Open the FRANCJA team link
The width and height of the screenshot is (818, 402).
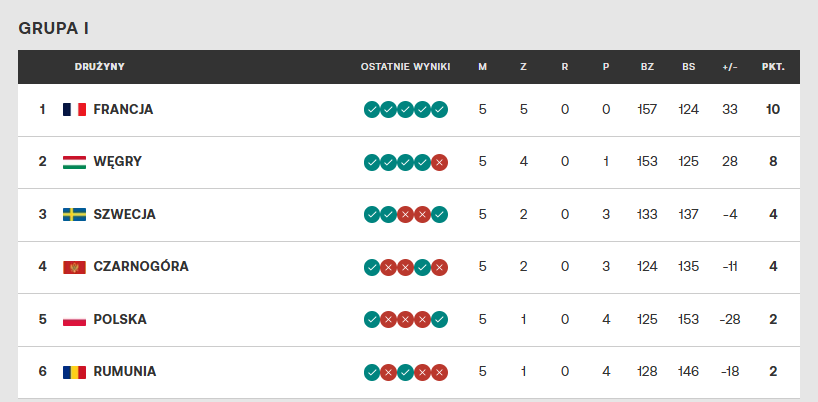tap(123, 109)
